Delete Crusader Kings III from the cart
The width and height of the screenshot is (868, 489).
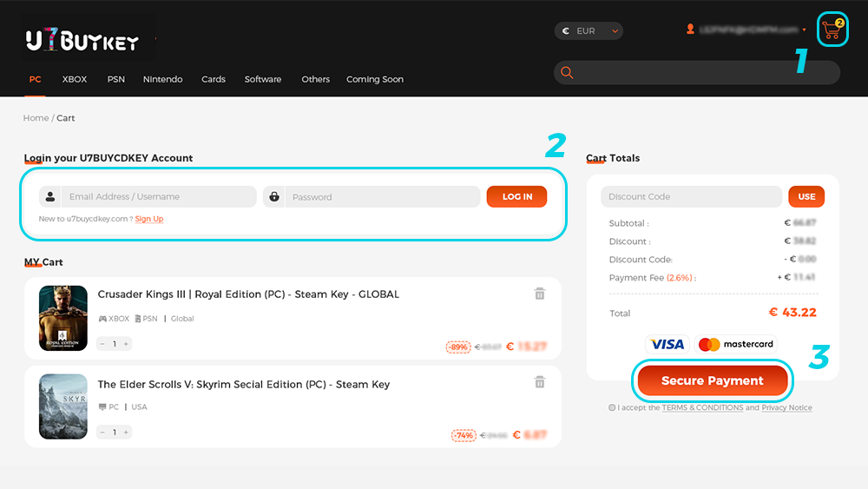[x=540, y=294]
